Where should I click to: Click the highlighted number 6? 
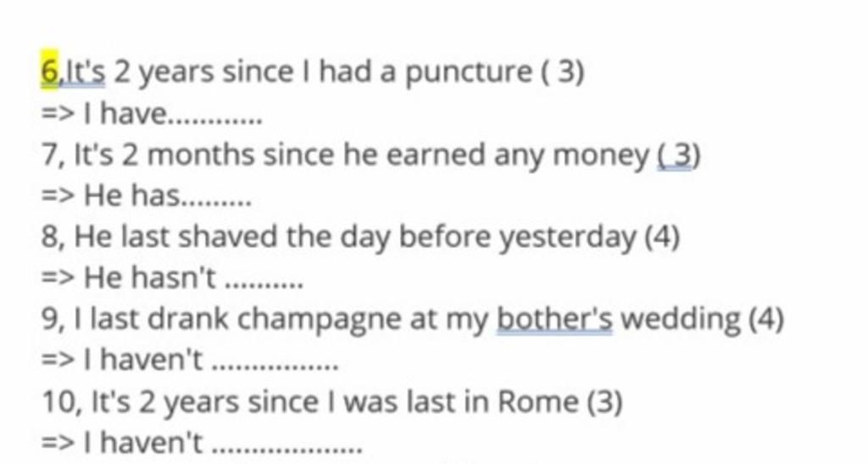[x=48, y=73]
